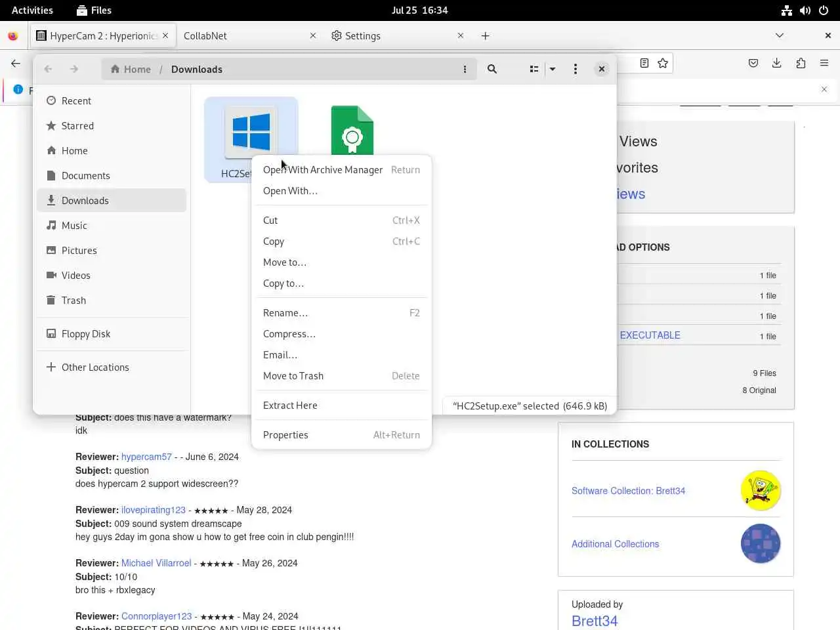Open Music in Files sidebar
Image resolution: width=840 pixels, height=630 pixels.
click(112, 225)
